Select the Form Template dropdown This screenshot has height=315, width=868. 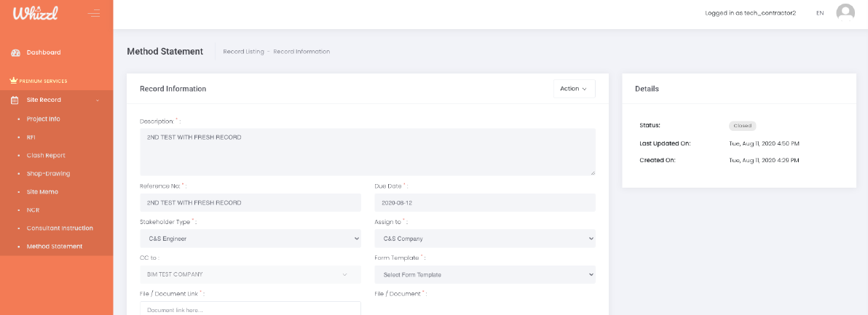click(x=485, y=274)
